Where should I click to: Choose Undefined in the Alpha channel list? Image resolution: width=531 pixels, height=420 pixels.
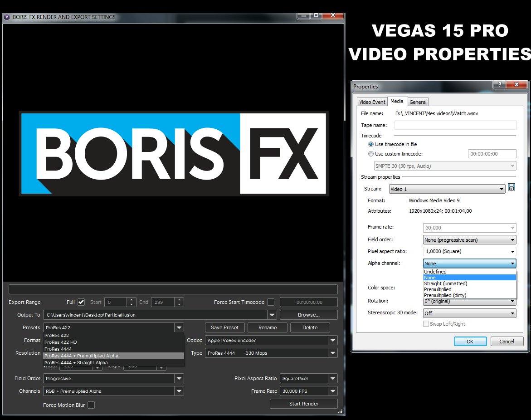tap(470, 272)
